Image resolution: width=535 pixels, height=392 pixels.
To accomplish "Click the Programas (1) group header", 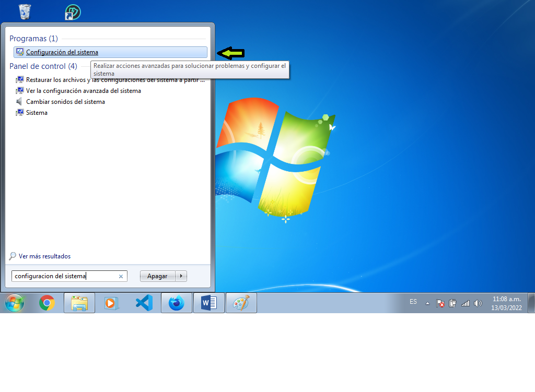I will [34, 39].
